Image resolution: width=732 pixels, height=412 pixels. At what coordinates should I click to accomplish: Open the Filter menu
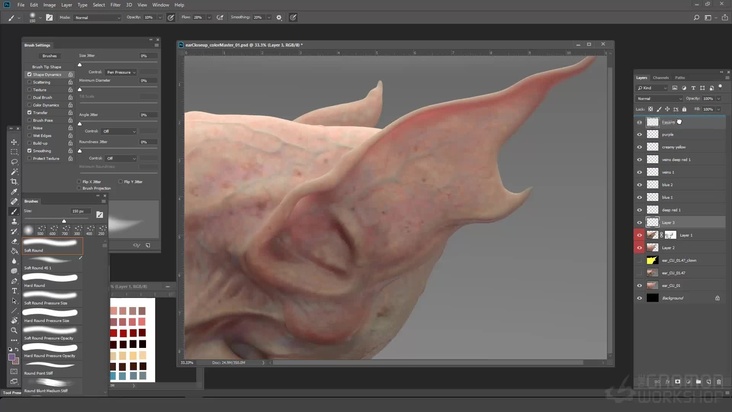click(115, 5)
